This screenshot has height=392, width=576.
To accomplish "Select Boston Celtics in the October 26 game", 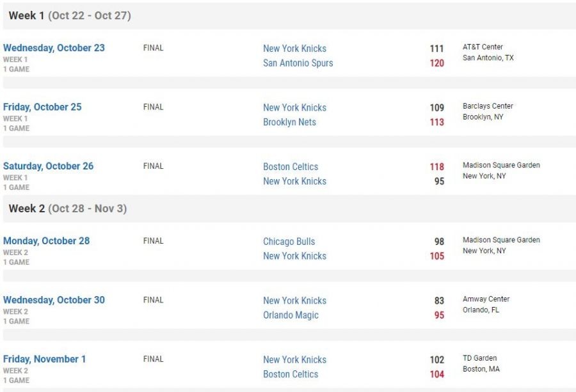I will pos(291,167).
